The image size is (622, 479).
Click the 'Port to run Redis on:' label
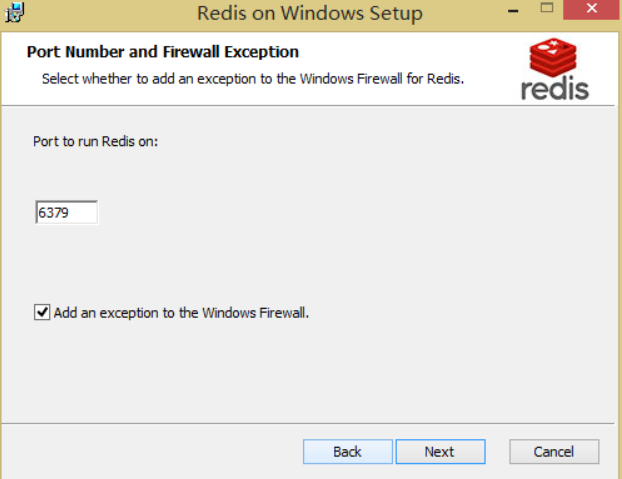[95, 142]
